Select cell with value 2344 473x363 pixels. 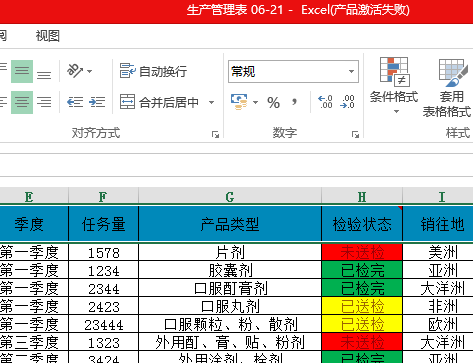(103, 288)
